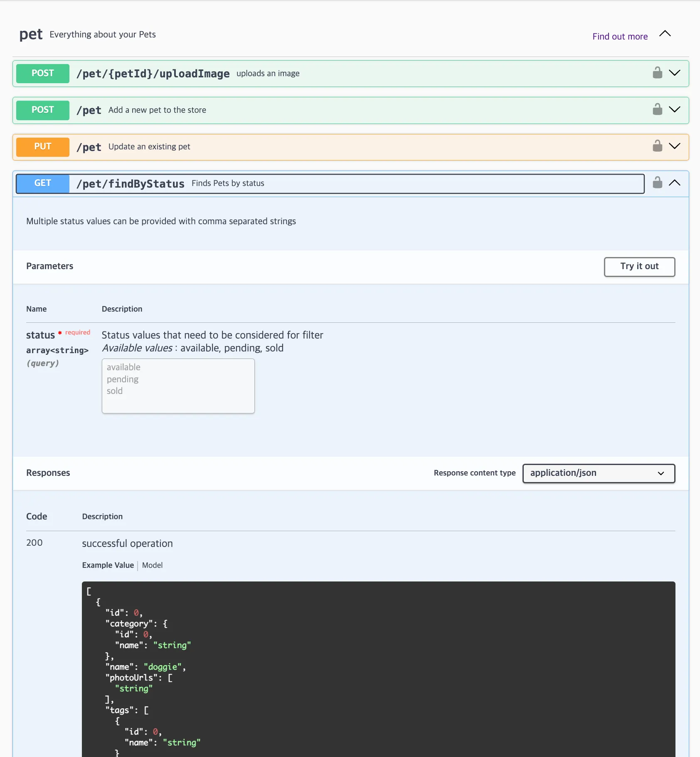Image resolution: width=700 pixels, height=757 pixels.
Task: Click the /pet/{petId}/uploadImage path
Action: coord(153,74)
